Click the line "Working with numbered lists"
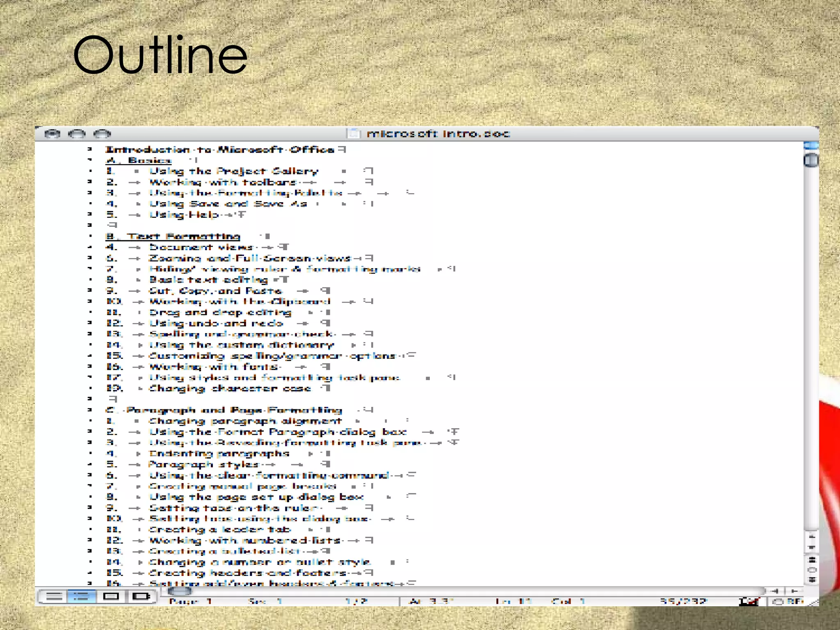This screenshot has width=840, height=630. (x=244, y=541)
